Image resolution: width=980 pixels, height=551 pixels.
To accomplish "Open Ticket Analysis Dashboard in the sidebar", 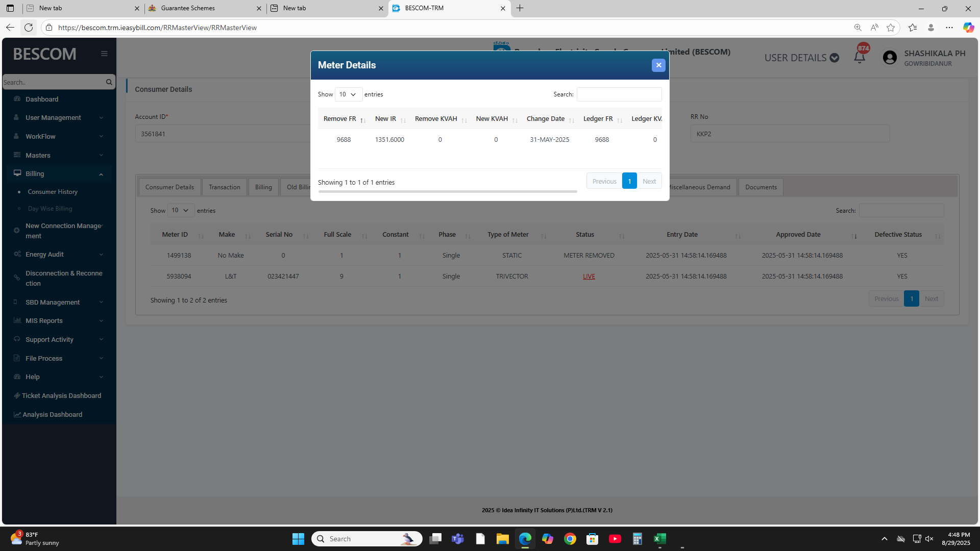I will (61, 395).
